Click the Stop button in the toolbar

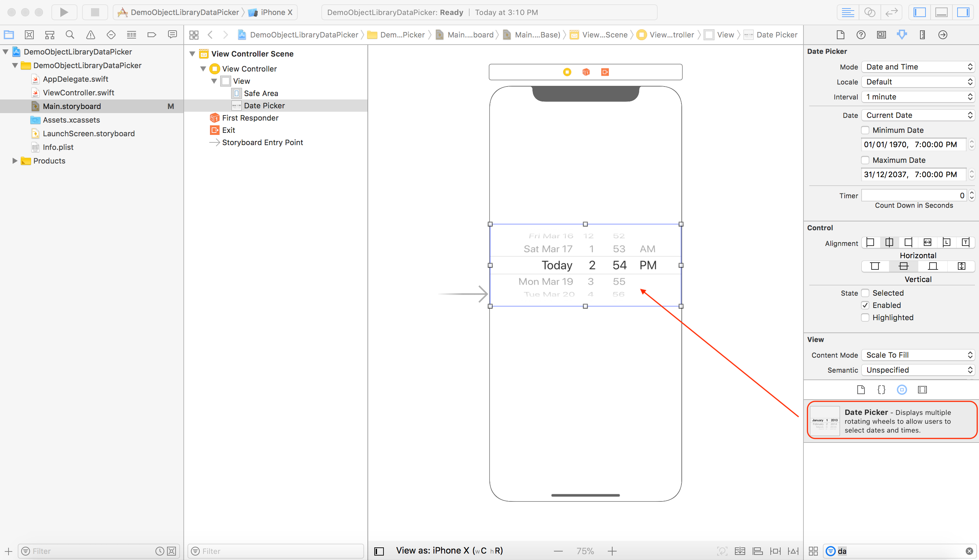tap(95, 12)
